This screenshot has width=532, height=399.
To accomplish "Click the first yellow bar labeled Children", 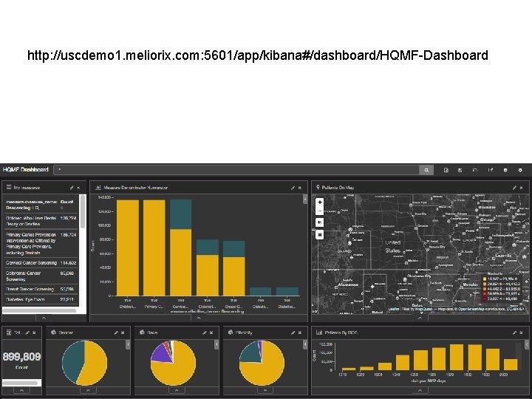I will point(128,248).
